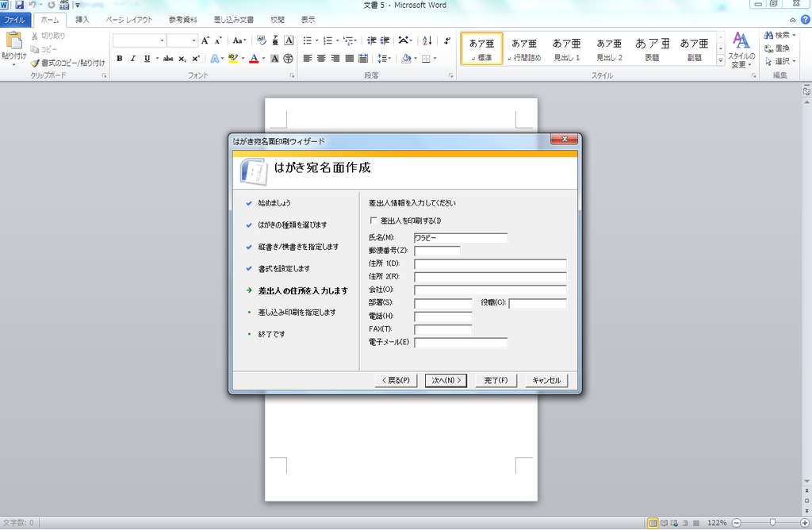Click the Decrease Indent icon
Viewport: 812px width, 530px height.
pos(371,40)
